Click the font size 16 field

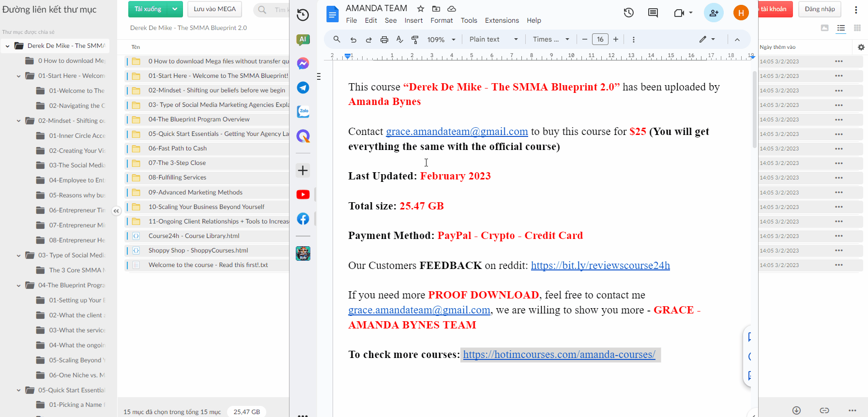tap(600, 39)
